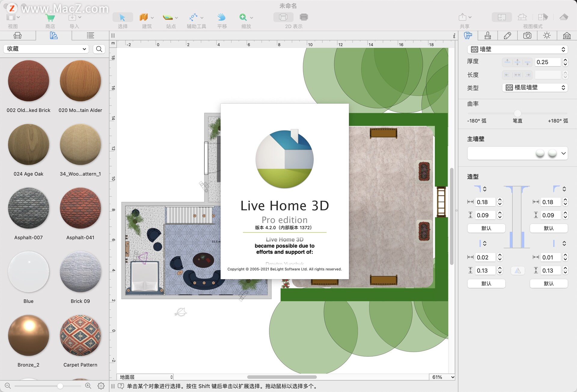Click the import icon (导入)

point(72,17)
